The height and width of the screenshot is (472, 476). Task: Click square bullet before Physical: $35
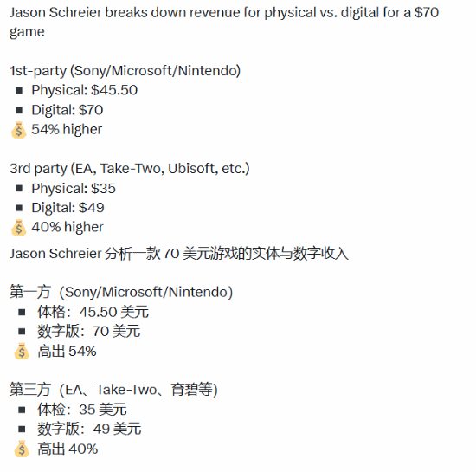pyautogui.click(x=19, y=189)
